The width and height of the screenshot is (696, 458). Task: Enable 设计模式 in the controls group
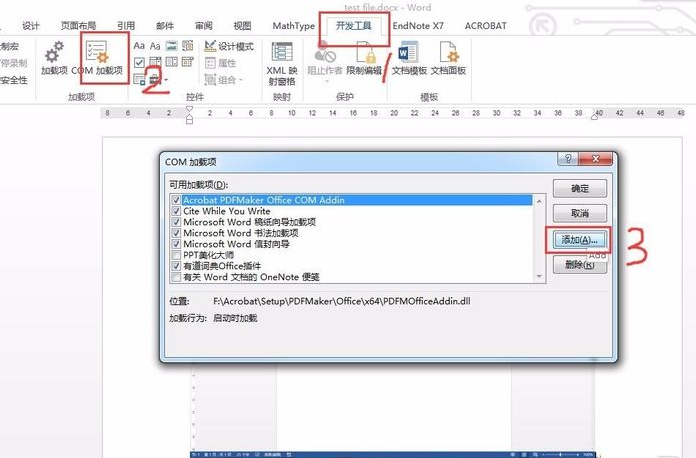coord(229,46)
